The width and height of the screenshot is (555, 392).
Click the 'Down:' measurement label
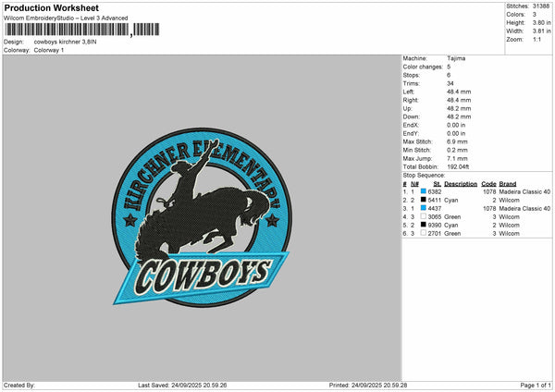click(x=412, y=116)
